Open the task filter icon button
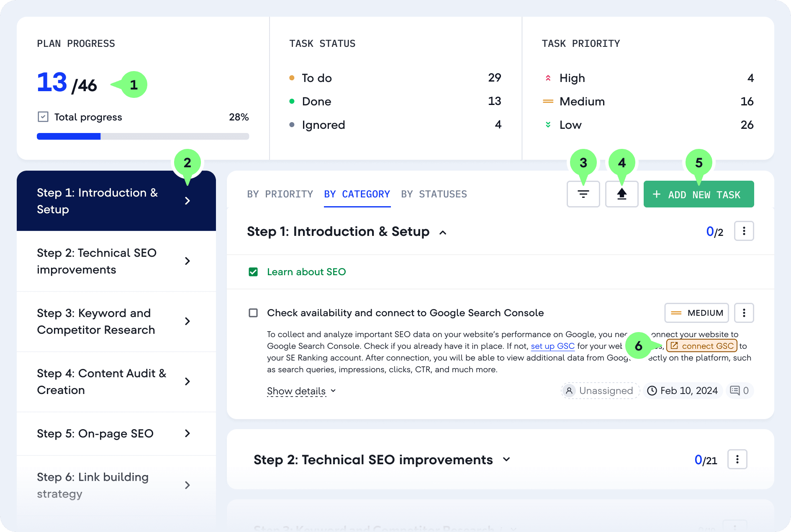The height and width of the screenshot is (532, 791). [583, 194]
